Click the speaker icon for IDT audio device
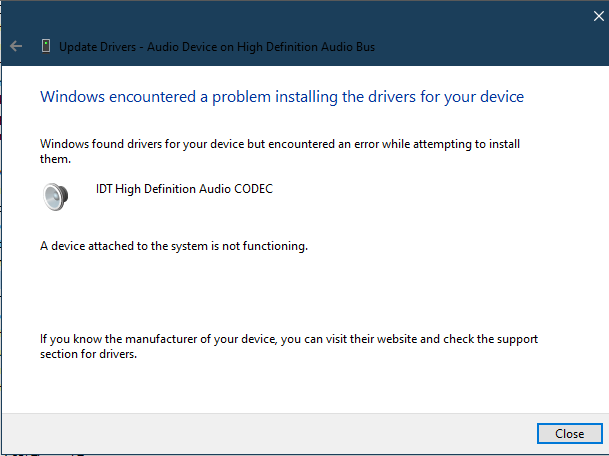Screen dimensions: 609x456 pos(56,196)
